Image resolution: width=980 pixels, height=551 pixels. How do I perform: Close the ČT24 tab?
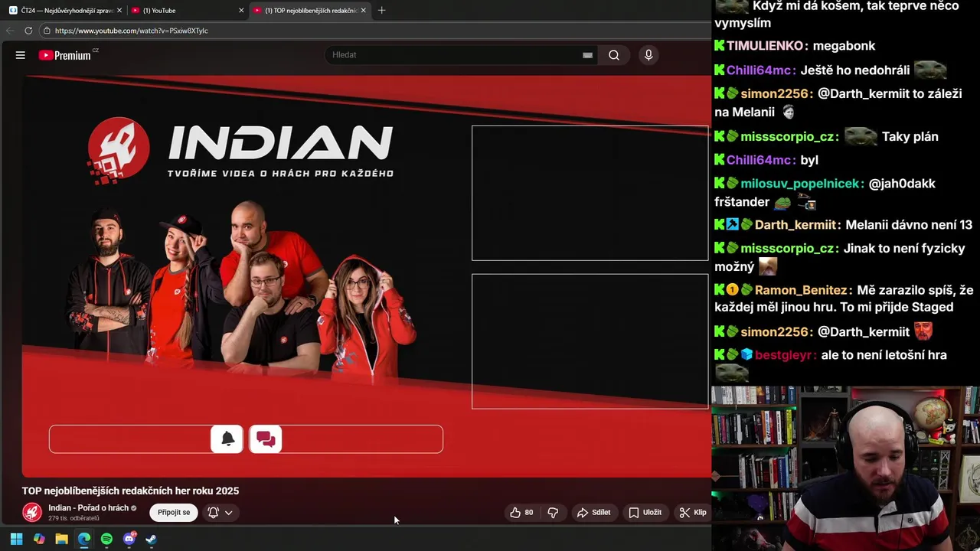click(119, 10)
